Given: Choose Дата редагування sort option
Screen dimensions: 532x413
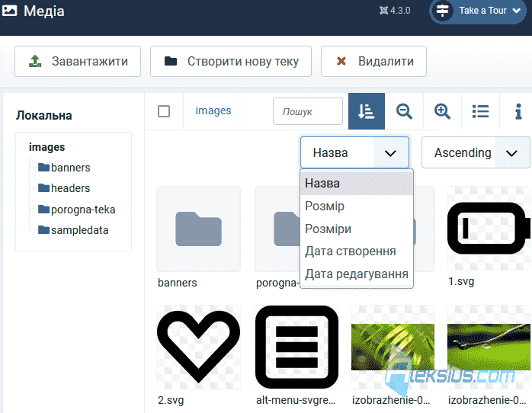Looking at the screenshot, I should tap(357, 274).
